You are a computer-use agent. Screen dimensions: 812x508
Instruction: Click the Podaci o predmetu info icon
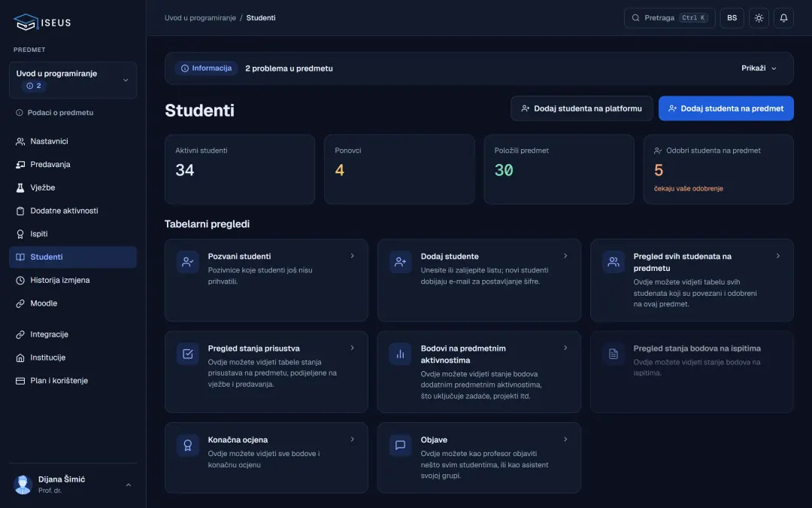coord(19,112)
